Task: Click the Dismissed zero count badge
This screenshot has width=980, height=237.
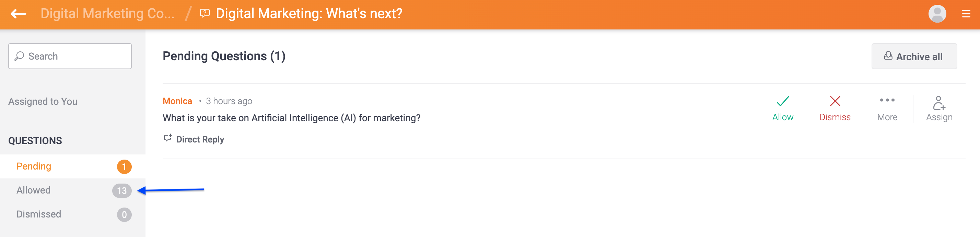Action: pyautogui.click(x=124, y=214)
